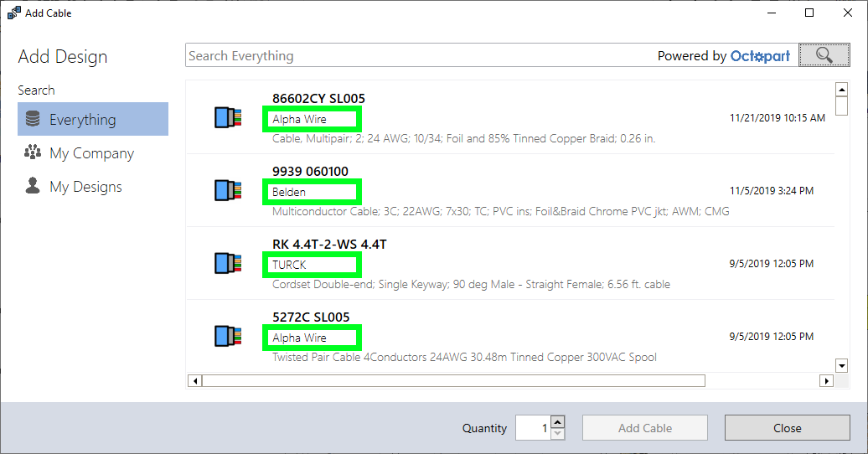868x454 pixels.
Task: Click the Add Cable window title icon
Action: 14,13
